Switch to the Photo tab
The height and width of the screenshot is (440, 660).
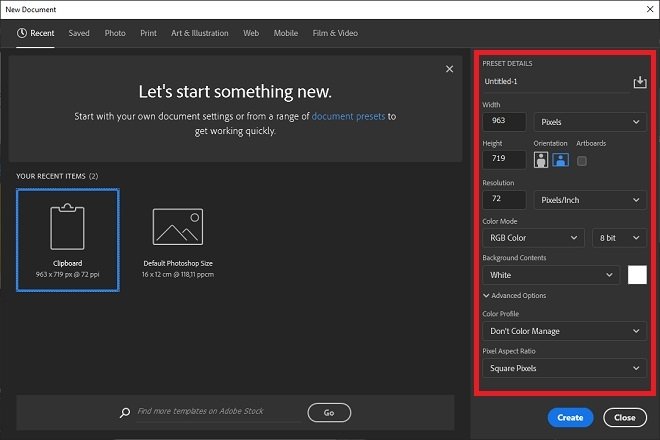point(115,33)
